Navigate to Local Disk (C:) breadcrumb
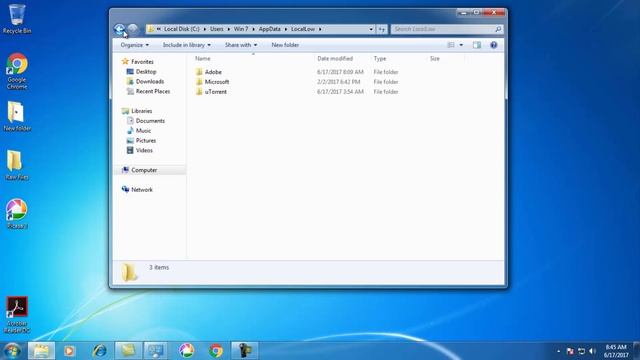 [182, 29]
